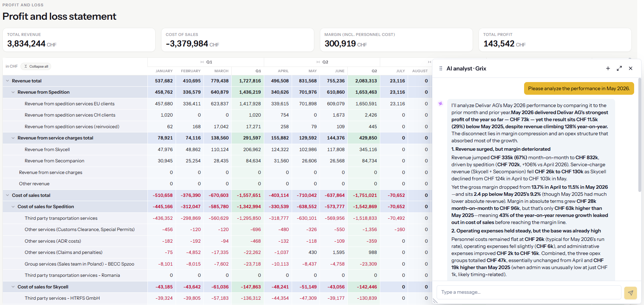Click Other services Customs Clearance row
Viewport: 644px width, 305px height.
click(x=80, y=230)
